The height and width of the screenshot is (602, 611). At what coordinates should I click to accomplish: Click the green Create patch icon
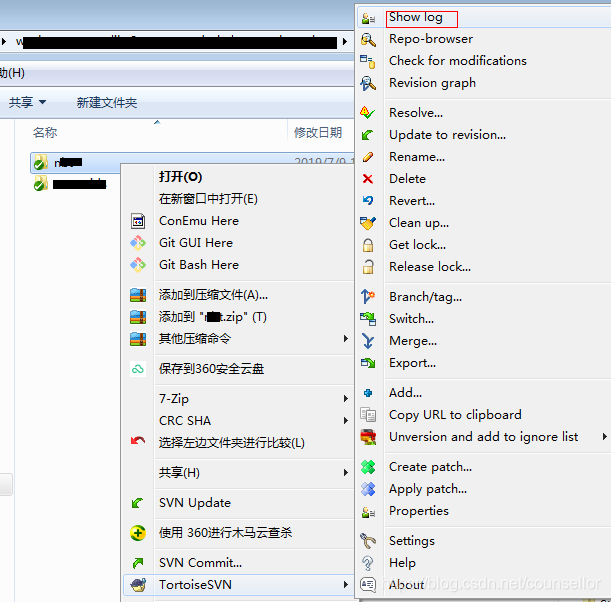368,467
